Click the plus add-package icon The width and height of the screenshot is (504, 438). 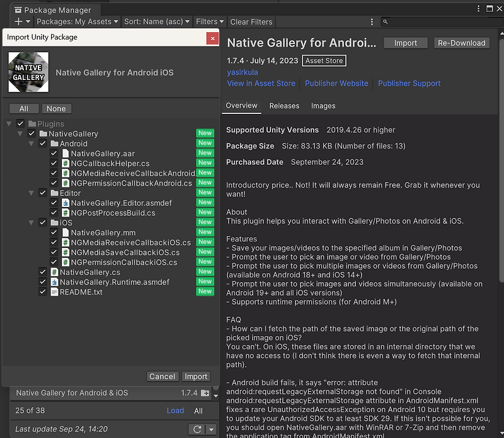pyautogui.click(x=18, y=21)
